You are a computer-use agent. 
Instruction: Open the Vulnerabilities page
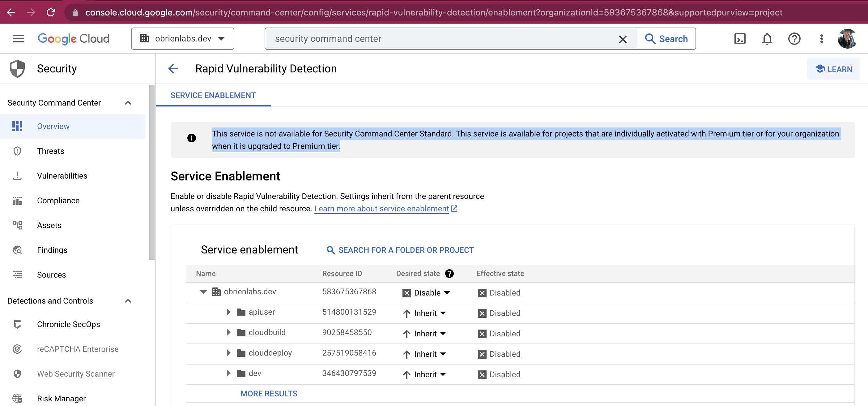[62, 175]
